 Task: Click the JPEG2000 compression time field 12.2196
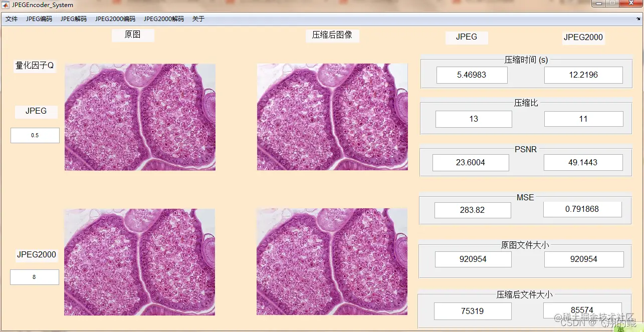point(583,75)
